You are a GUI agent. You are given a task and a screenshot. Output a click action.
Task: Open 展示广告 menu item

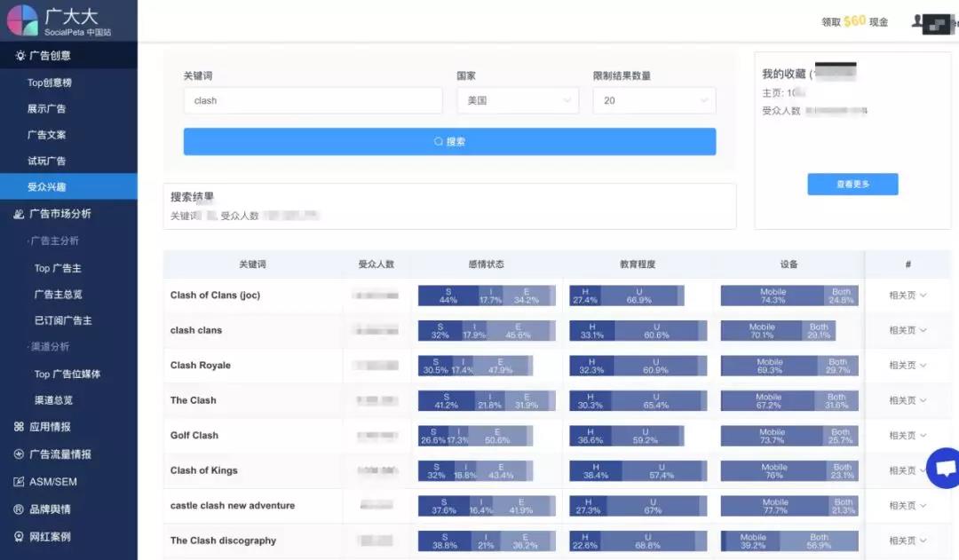pyautogui.click(x=46, y=109)
